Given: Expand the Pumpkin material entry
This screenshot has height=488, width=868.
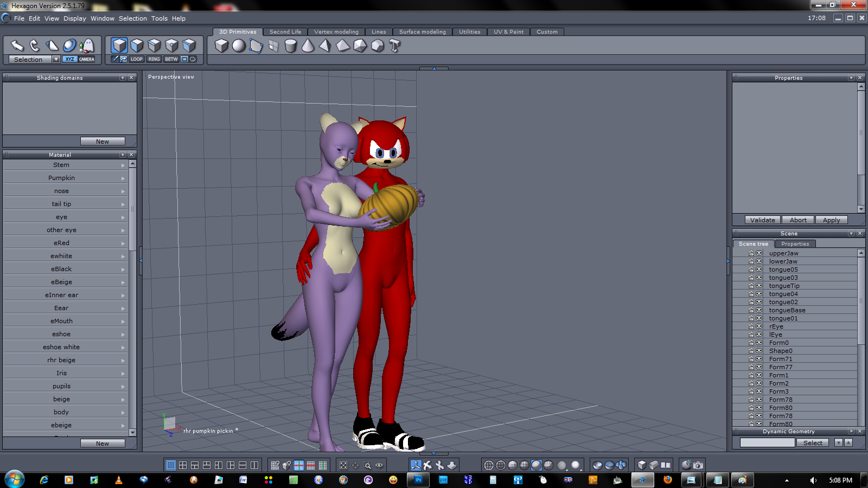Looking at the screenshot, I should [123, 178].
